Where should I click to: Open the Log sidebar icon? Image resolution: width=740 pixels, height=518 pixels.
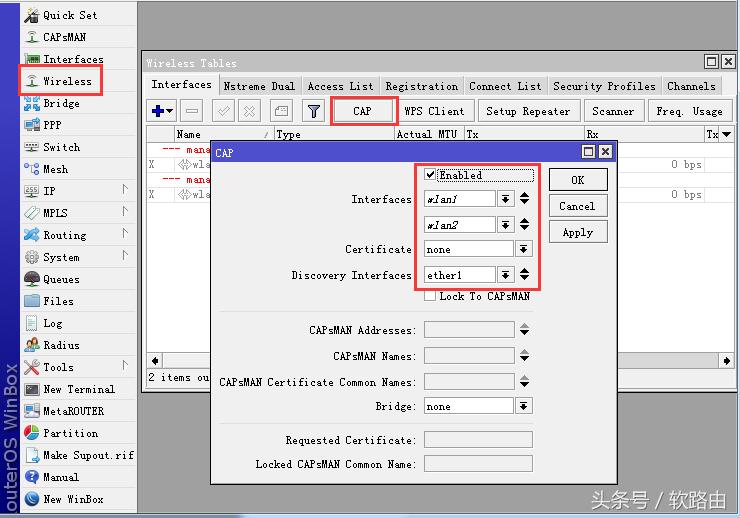(x=32, y=323)
